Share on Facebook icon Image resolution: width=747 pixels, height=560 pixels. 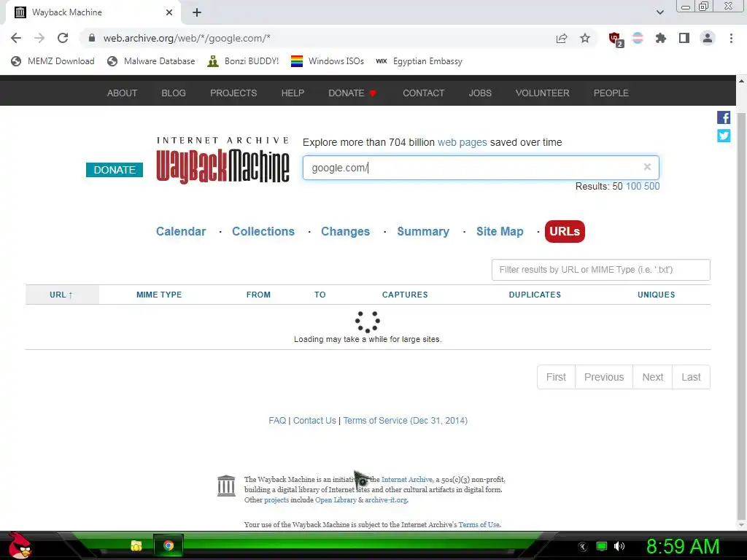tap(724, 117)
